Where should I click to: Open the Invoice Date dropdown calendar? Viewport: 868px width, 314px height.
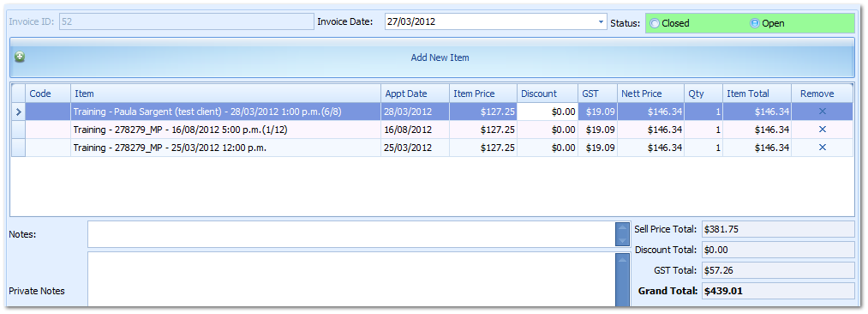pyautogui.click(x=602, y=22)
